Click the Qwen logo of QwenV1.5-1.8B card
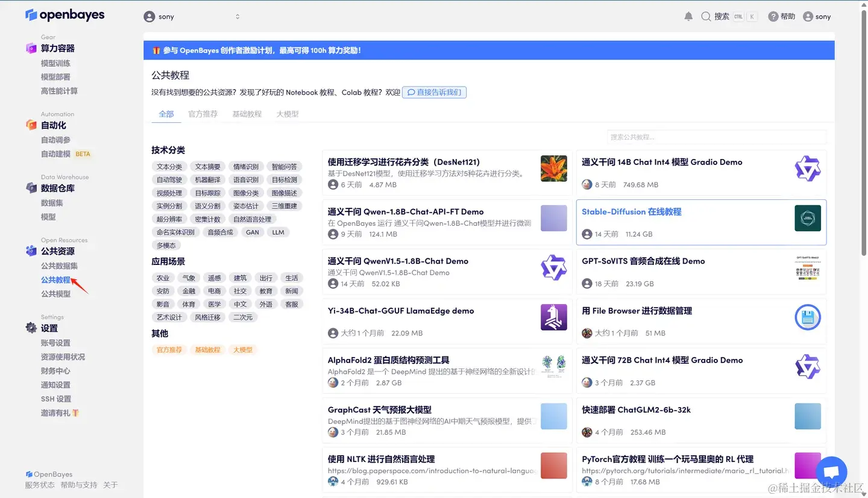Viewport: 868px width, 498px height. coord(554,267)
